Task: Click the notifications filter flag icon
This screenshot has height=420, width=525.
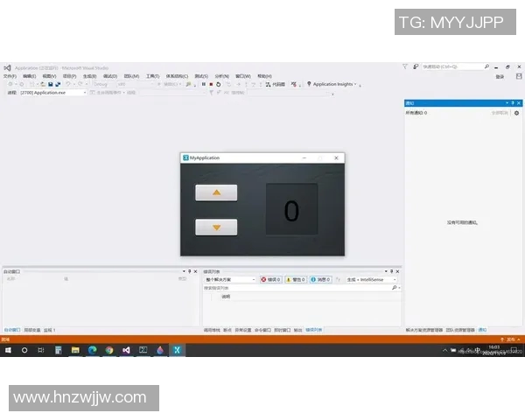Action: [x=405, y=66]
